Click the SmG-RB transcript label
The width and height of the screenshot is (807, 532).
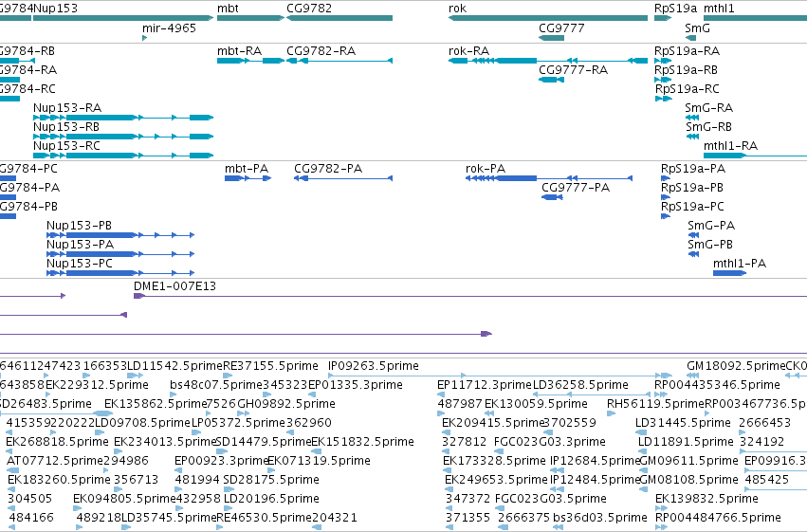[708, 127]
